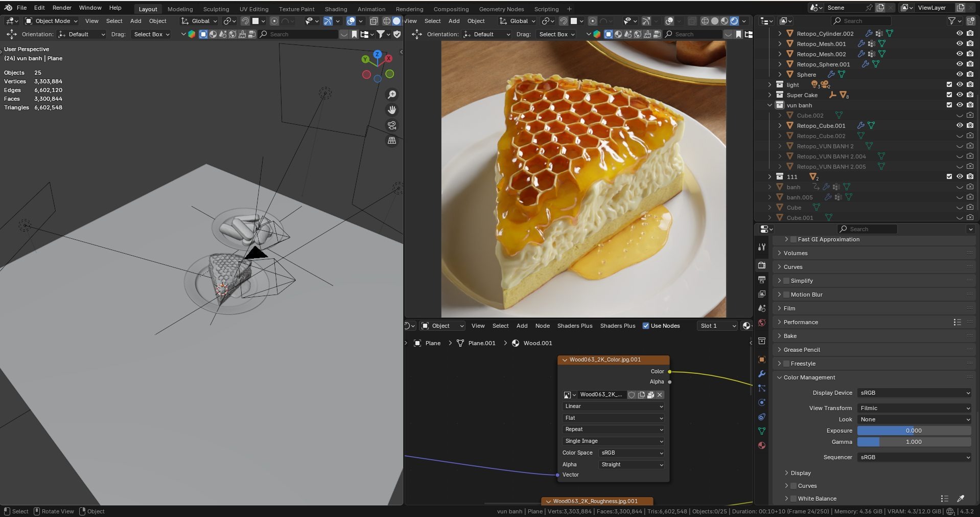
Task: Open the Object Data mesh tab
Action: click(x=762, y=431)
